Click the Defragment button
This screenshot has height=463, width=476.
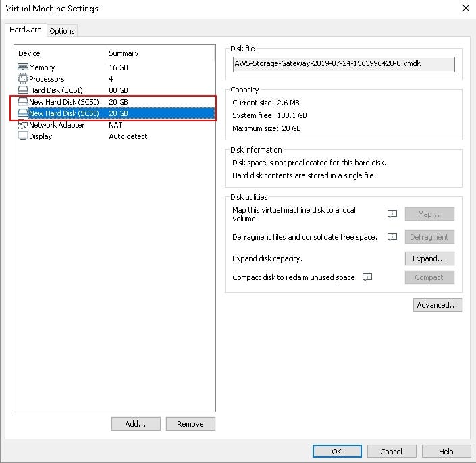(429, 237)
